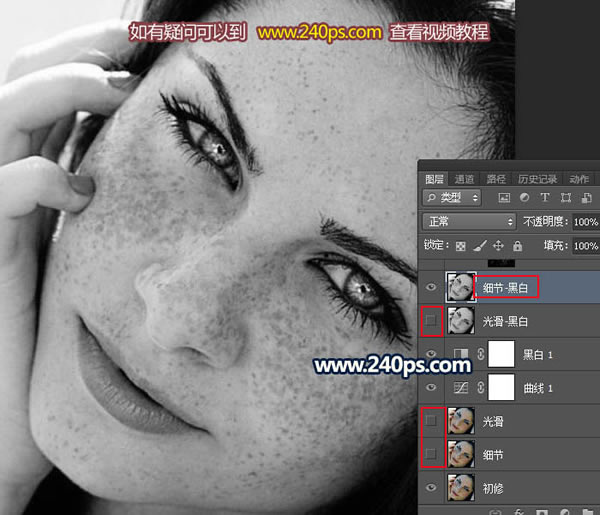
Task: Switch to the 通道 tab
Action: click(x=465, y=179)
